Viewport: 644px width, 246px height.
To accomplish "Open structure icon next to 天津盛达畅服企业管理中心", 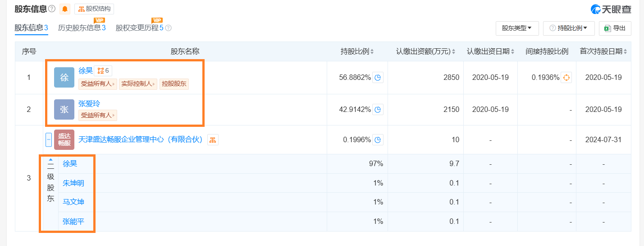I will pyautogui.click(x=213, y=139).
